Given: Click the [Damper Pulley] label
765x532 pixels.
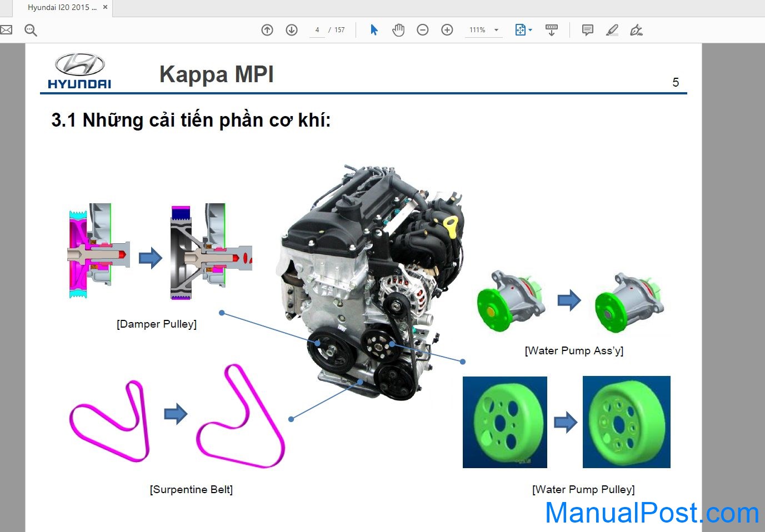Looking at the screenshot, I should coord(157,324).
